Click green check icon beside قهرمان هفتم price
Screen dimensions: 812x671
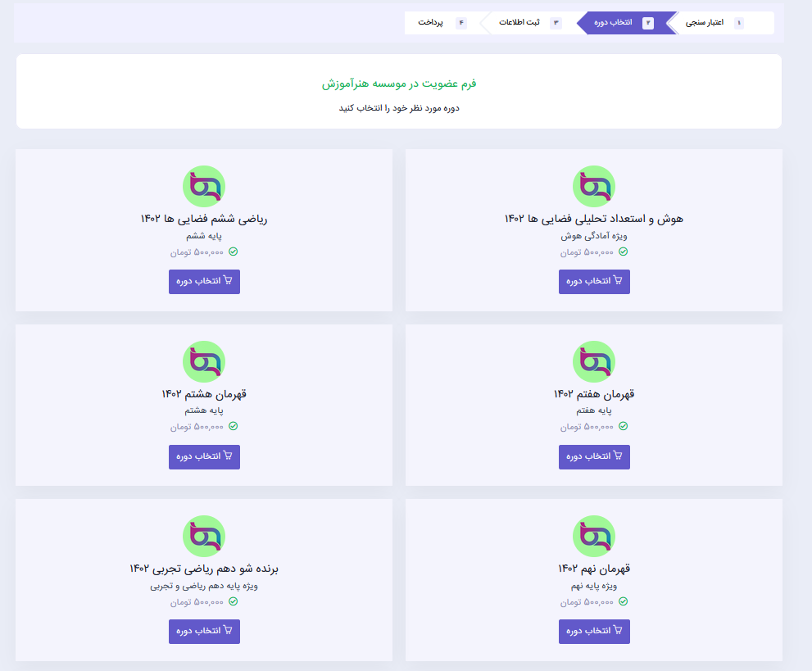(623, 426)
